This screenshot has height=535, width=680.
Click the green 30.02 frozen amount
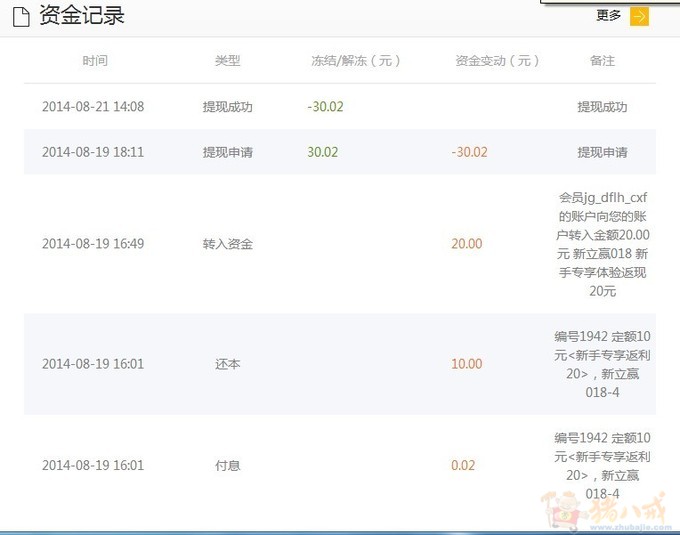tap(323, 152)
